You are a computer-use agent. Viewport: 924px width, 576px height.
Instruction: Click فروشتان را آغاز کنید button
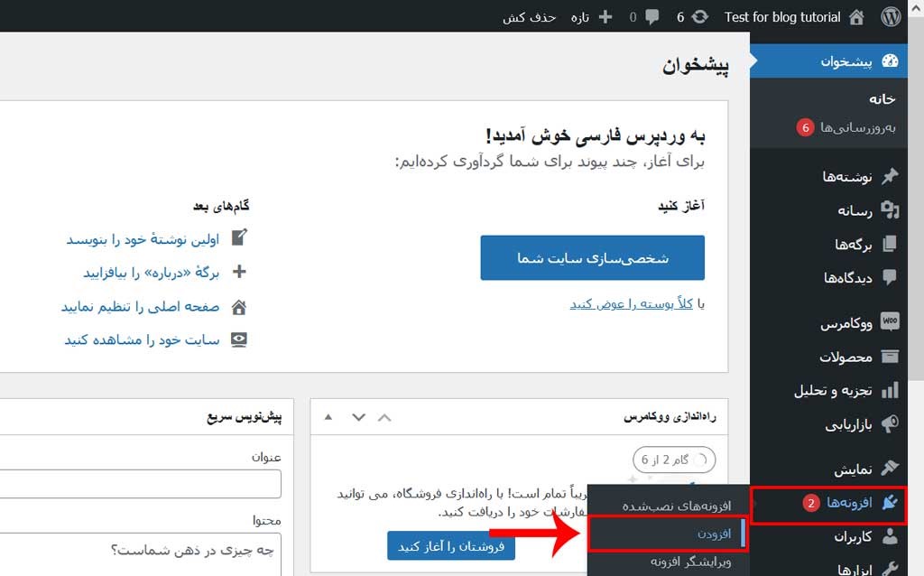pos(451,546)
